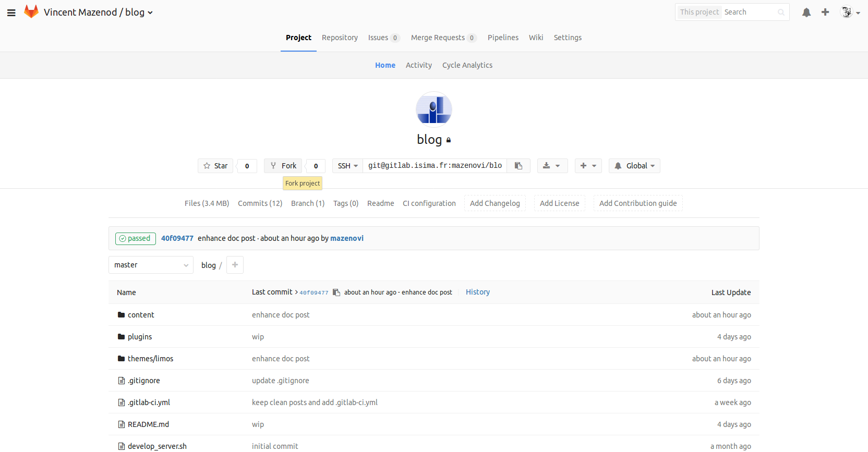The height and width of the screenshot is (452, 868).
Task: Open the Settings tab
Action: coord(568,38)
